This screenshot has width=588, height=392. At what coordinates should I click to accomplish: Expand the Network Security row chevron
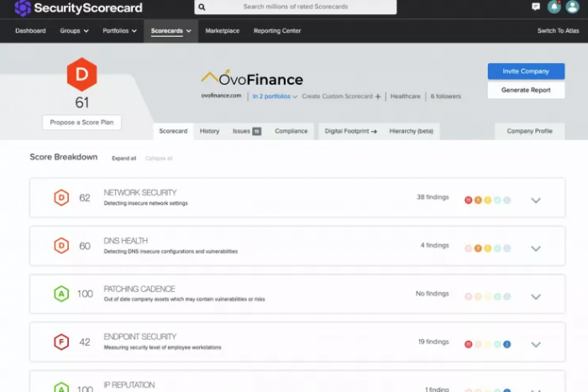[536, 200]
